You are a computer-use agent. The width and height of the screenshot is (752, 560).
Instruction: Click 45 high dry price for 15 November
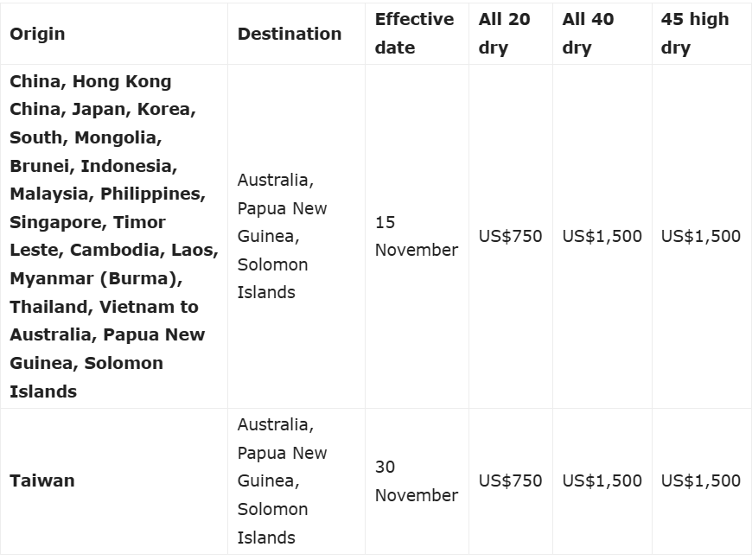tap(700, 236)
